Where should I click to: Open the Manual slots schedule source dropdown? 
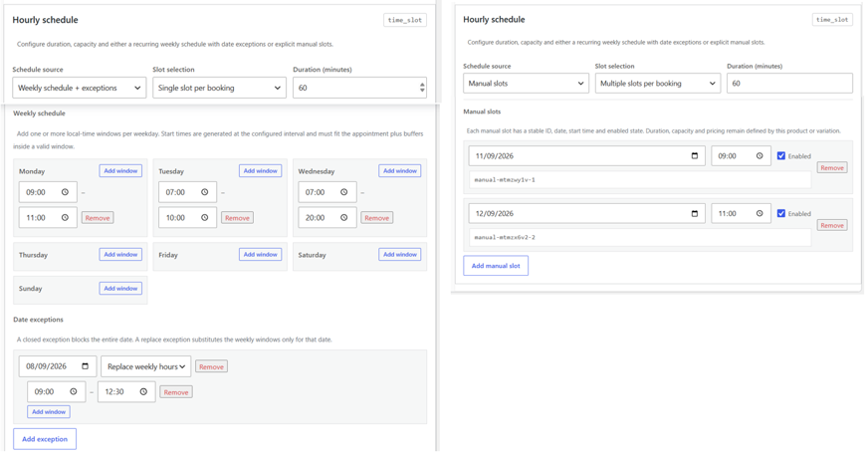(x=526, y=83)
